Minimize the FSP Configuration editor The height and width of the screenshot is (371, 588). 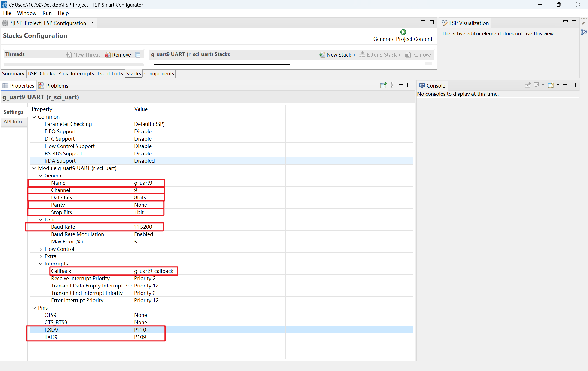[423, 22]
